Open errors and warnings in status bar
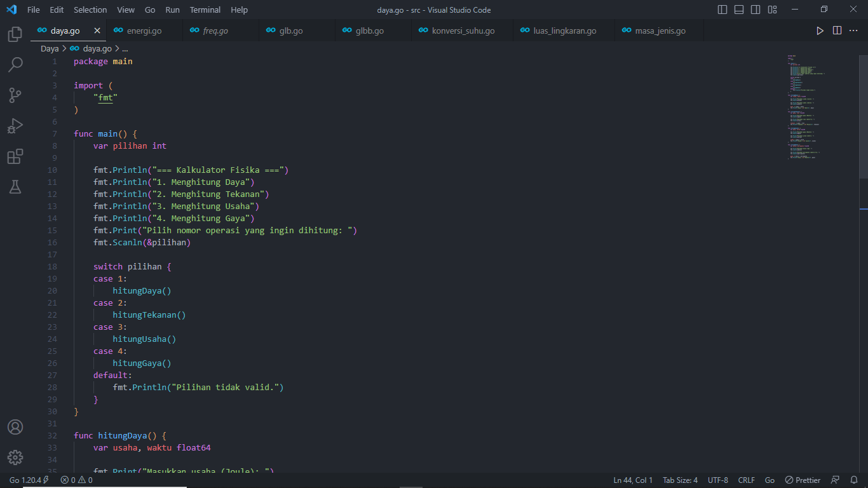The image size is (868, 488). coord(76,480)
